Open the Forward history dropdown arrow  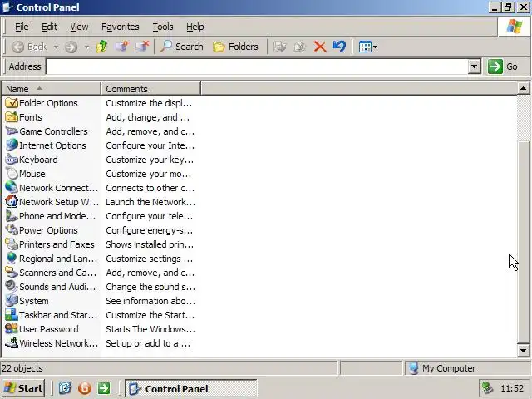[86, 47]
